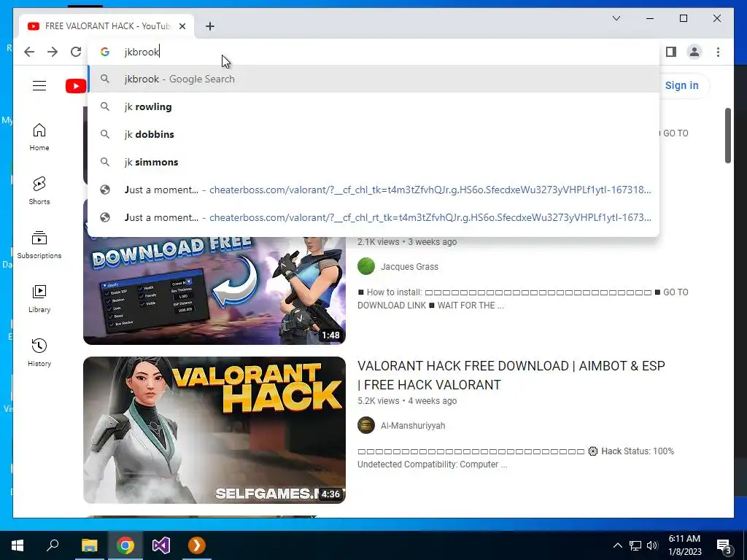
Task: Click 'Hack Status: 100% Undetected' description text
Action: point(516,458)
